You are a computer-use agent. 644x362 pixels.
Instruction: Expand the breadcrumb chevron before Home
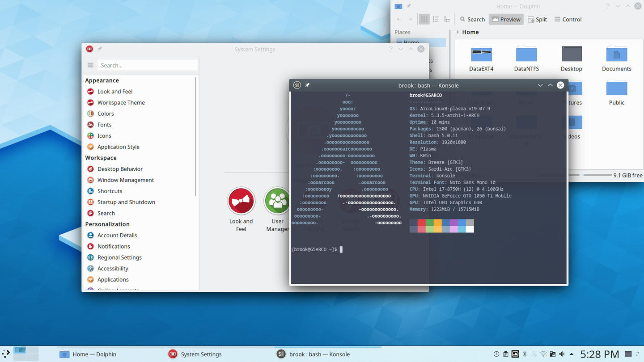coord(458,32)
